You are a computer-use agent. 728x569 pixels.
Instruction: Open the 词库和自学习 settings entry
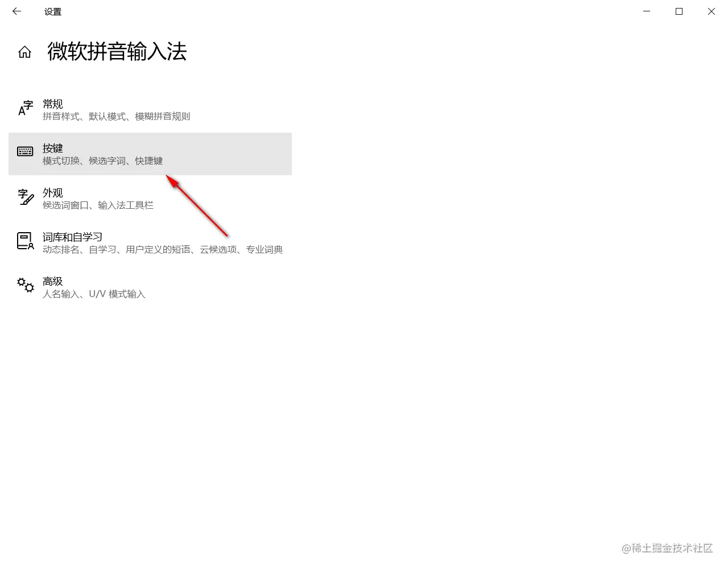point(150,242)
